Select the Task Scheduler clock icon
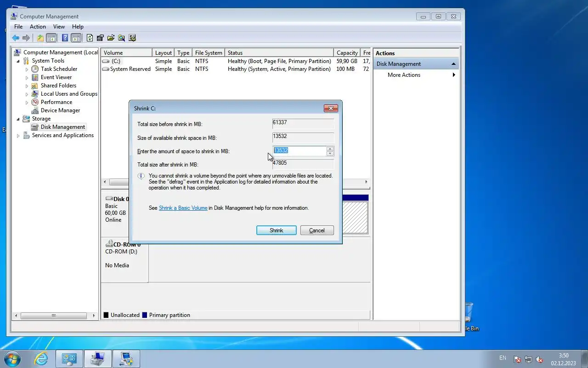Screen dimensions: 588x368 coord(35,69)
